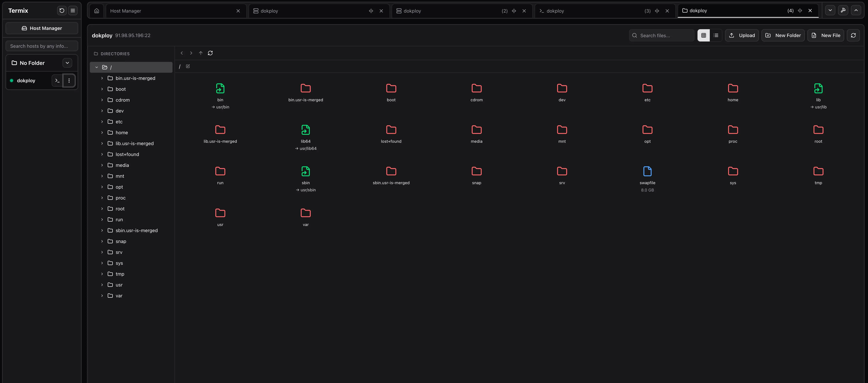868x383 pixels.
Task: Click the New Folder button
Action: point(783,35)
